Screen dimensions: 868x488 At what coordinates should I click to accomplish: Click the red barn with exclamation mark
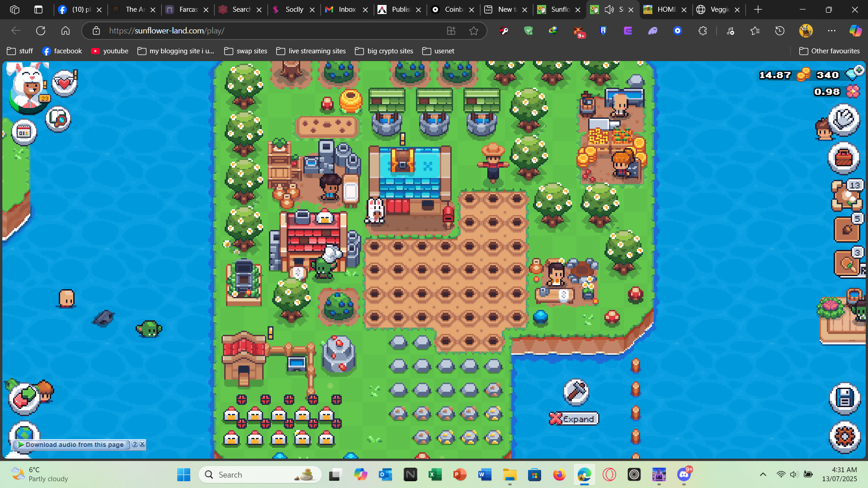coord(244,359)
